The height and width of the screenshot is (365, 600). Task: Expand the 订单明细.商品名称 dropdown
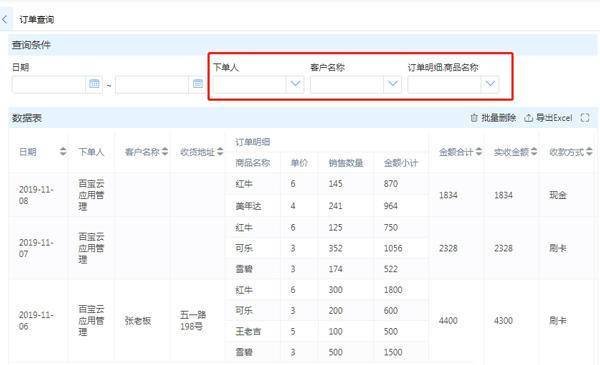click(490, 83)
